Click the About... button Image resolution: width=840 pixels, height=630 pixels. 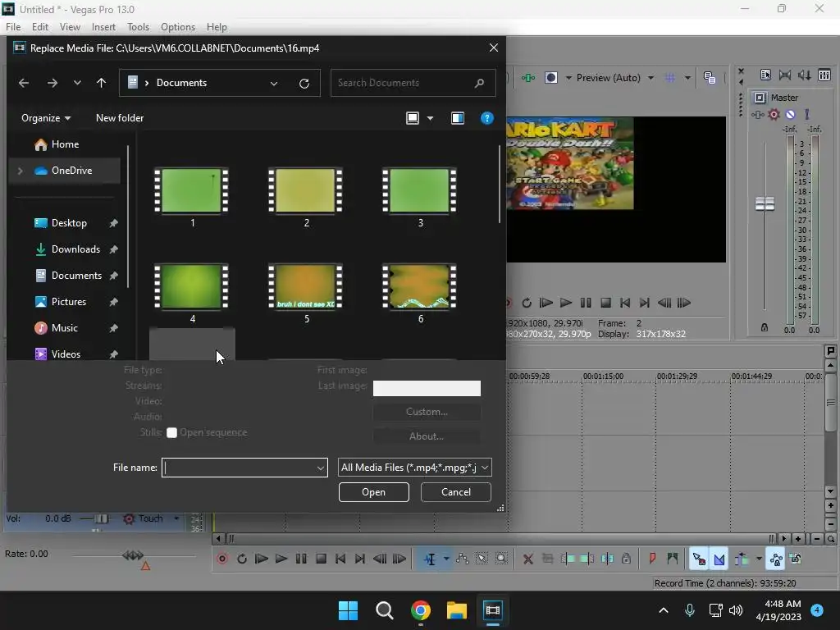tap(427, 436)
